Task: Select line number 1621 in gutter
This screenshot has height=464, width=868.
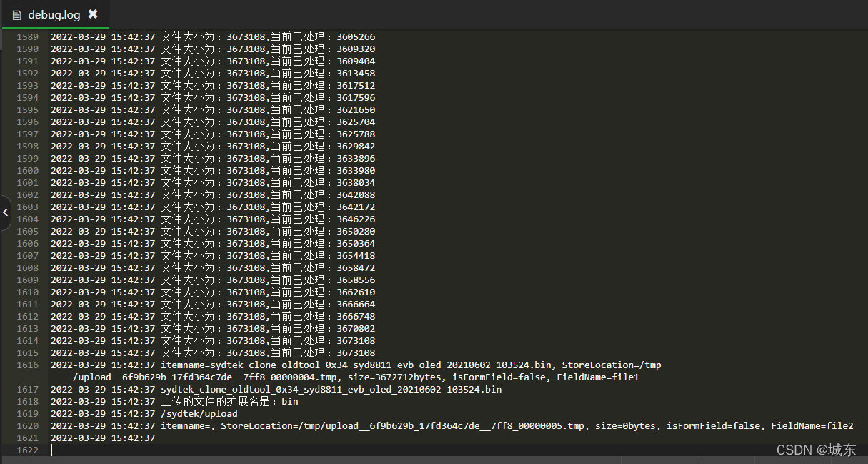Action: [27, 438]
